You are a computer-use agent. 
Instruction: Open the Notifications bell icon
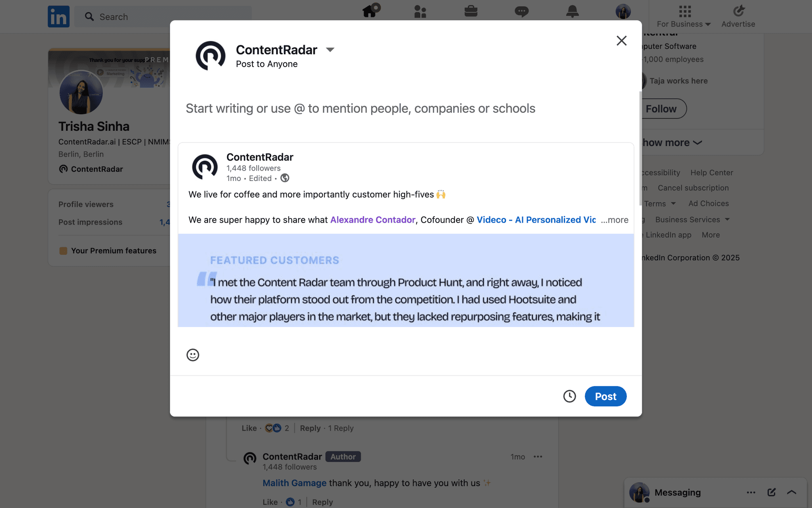573,12
